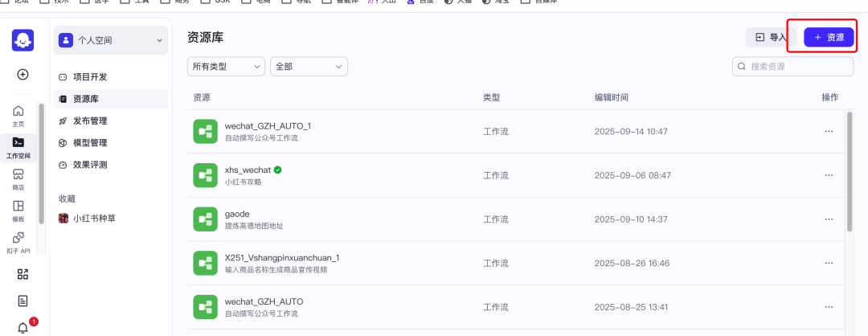
Task: Click the workflow icon of X251_Vshangpinxuanchuan_1
Action: (205, 263)
